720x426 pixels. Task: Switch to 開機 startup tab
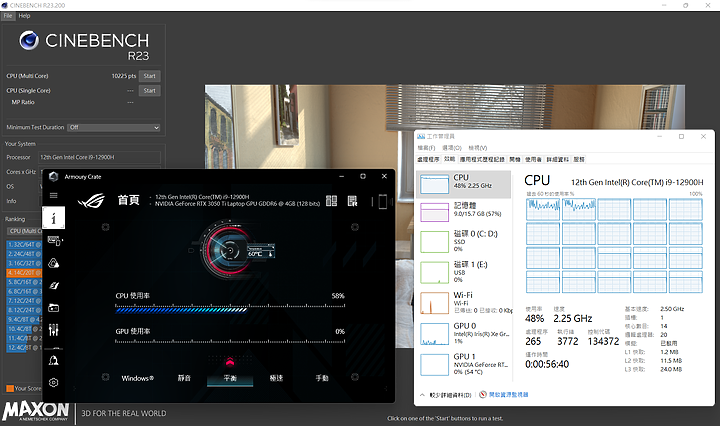click(x=515, y=159)
